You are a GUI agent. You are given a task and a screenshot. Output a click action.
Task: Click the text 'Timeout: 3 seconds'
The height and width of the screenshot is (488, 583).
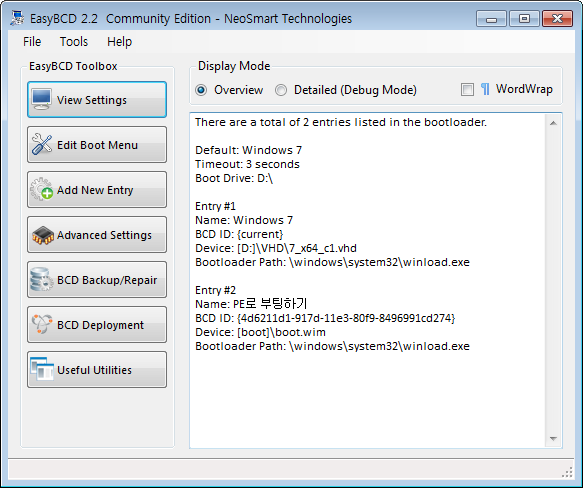coord(247,164)
